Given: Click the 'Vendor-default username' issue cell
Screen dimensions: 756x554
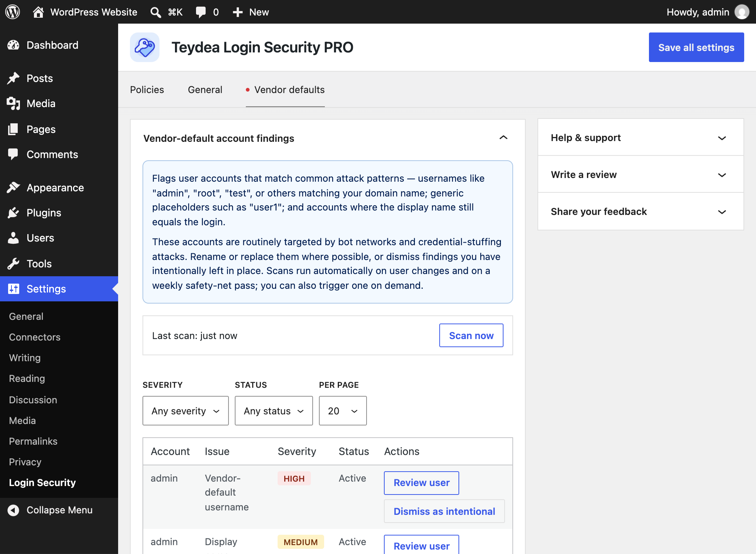Looking at the screenshot, I should pos(227,493).
